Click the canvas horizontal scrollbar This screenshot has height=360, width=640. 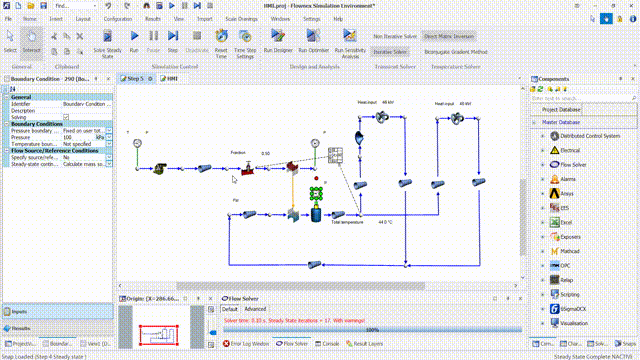pyautogui.click(x=300, y=286)
